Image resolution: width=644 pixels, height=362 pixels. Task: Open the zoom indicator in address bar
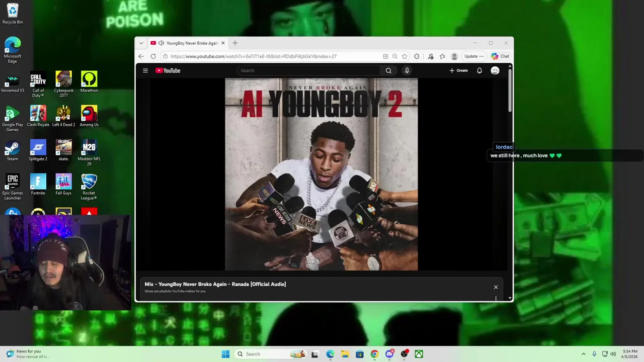click(x=395, y=56)
